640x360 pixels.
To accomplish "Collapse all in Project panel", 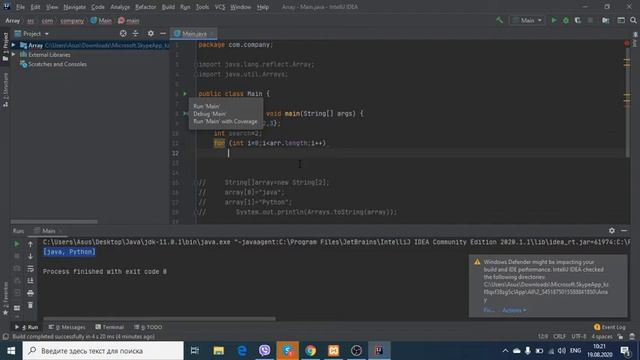I will pyautogui.click(x=136, y=33).
